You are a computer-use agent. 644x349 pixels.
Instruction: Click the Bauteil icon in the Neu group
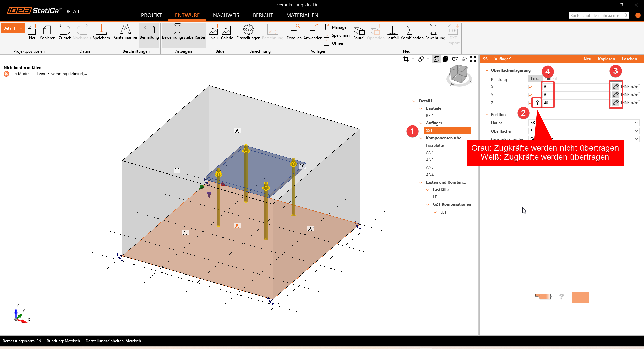click(359, 30)
